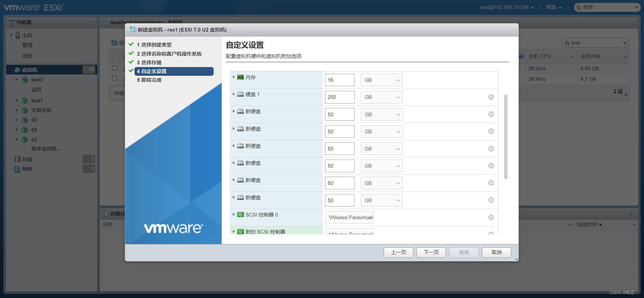This screenshot has width=644, height=298.
Task: Open the 硬盘 1 size unit GB dropdown
Action: tap(382, 97)
